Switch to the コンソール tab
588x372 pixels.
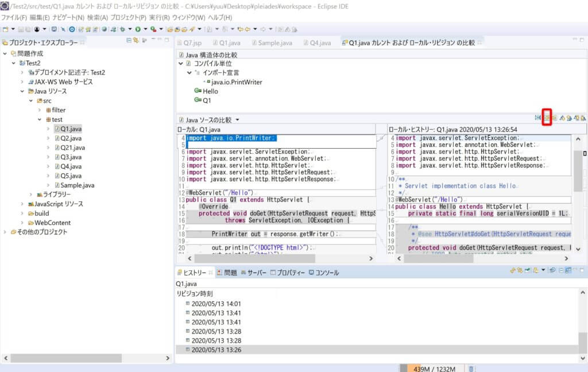pos(324,273)
